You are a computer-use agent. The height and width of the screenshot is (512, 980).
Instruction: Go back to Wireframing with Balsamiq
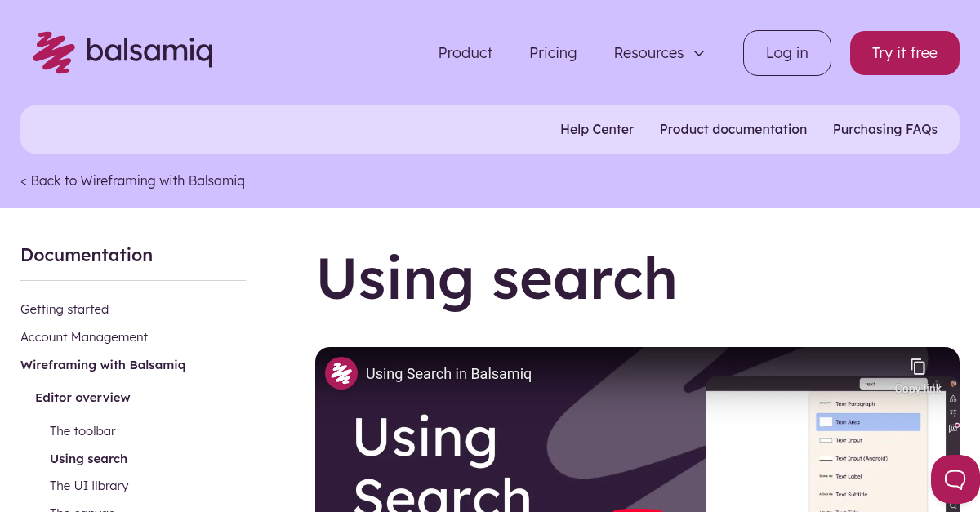[132, 180]
